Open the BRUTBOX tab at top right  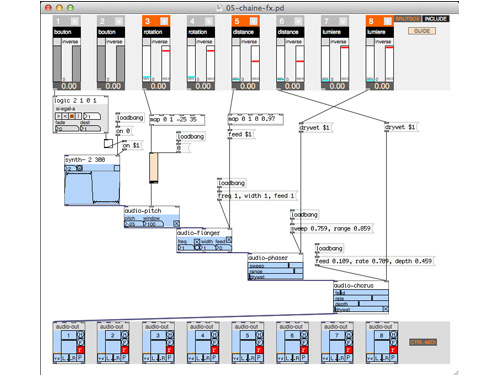(x=408, y=19)
